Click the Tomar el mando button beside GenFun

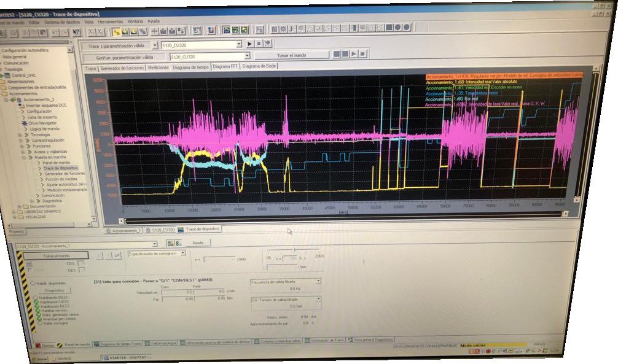click(291, 55)
